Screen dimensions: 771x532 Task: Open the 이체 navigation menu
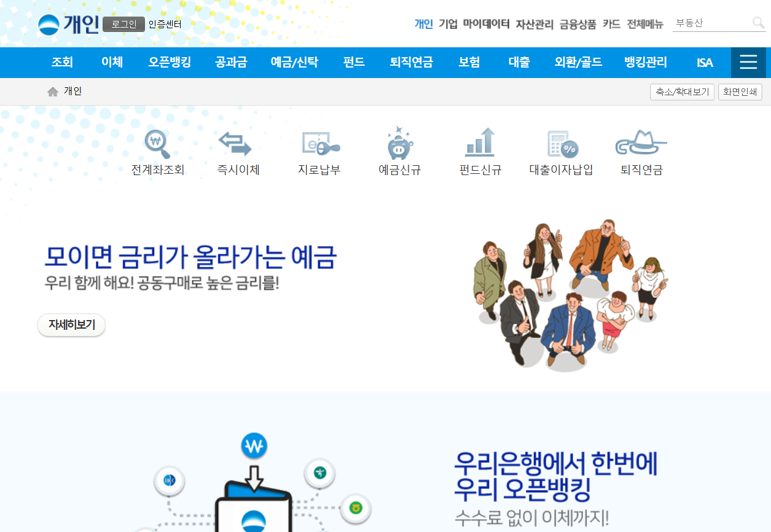coord(112,62)
